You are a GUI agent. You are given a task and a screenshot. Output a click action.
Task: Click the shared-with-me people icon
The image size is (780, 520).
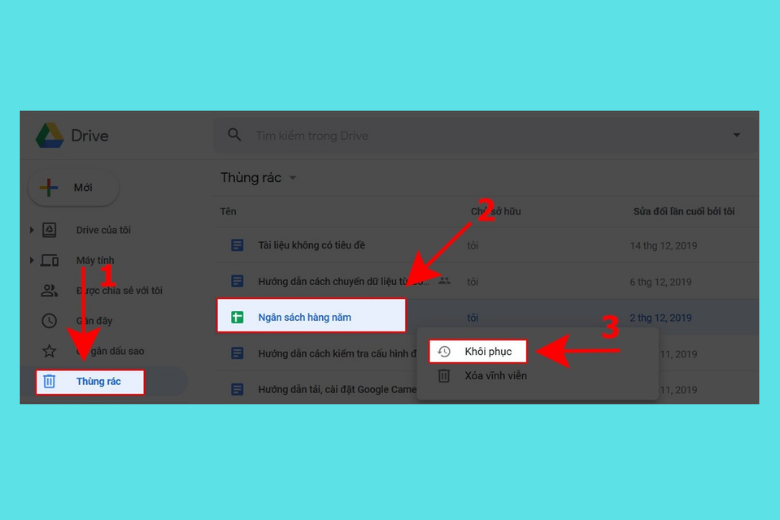[49, 291]
